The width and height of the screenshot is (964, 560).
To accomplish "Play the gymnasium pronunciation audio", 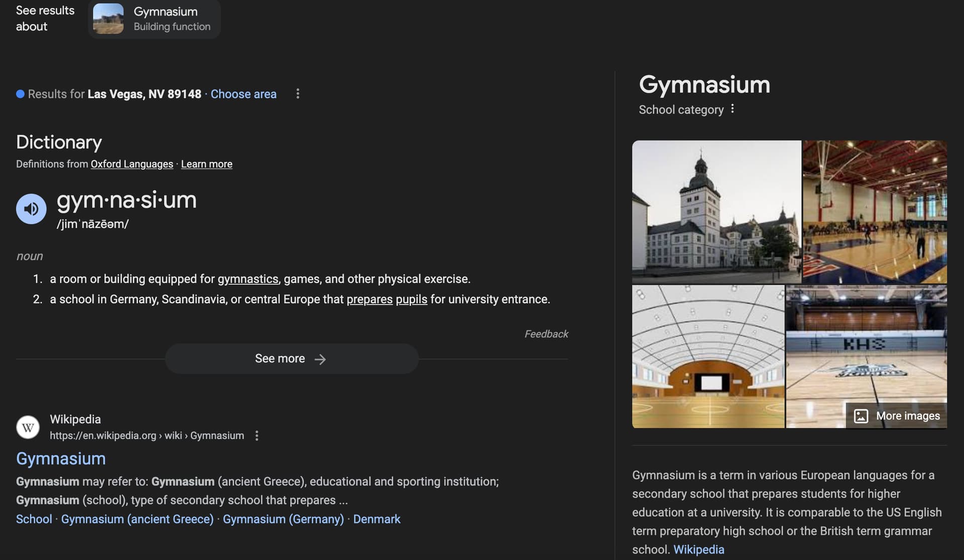I will tap(31, 209).
